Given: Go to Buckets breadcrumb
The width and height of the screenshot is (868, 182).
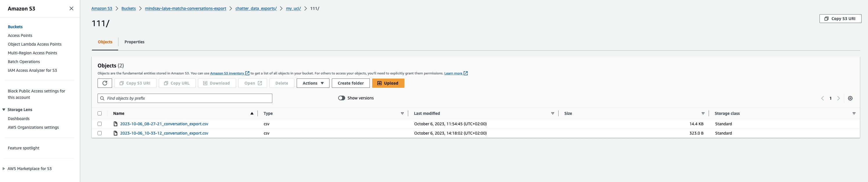Looking at the screenshot, I should point(129,8).
